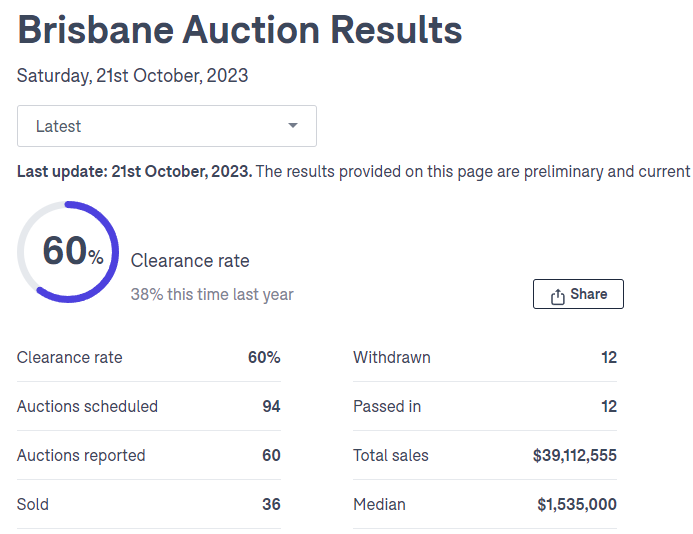This screenshot has height=534, width=693.
Task: Click the Last update notice text
Action: [x=353, y=171]
